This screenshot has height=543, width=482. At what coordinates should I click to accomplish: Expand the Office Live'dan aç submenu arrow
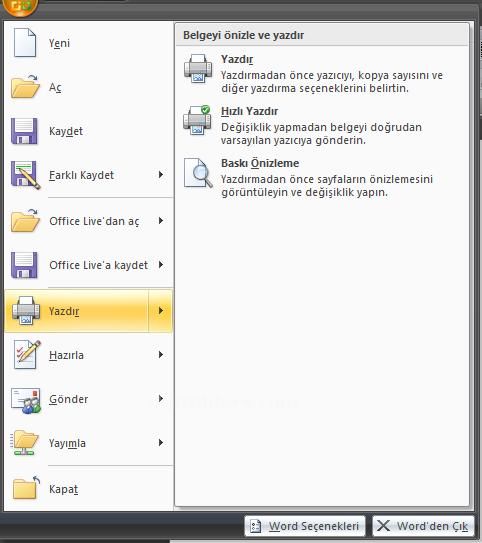click(161, 221)
